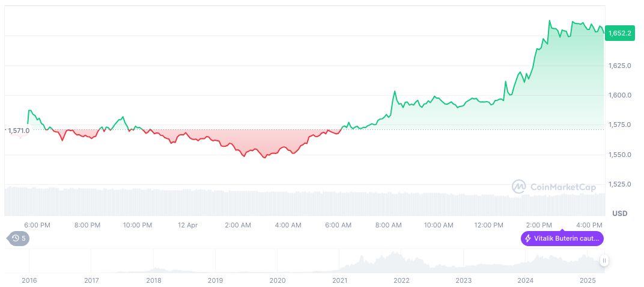The height and width of the screenshot is (287, 644).
Task: Click the 6:00 AM time axis label
Action: point(338,225)
